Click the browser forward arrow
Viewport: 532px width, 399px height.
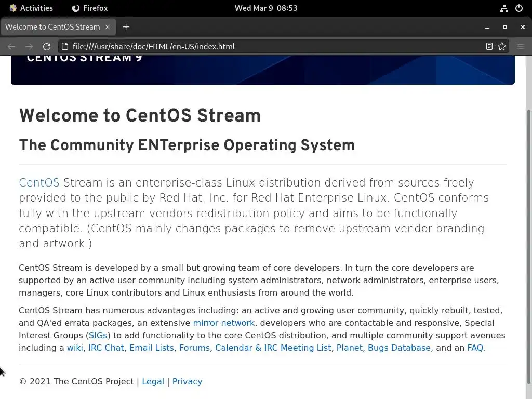(29, 46)
